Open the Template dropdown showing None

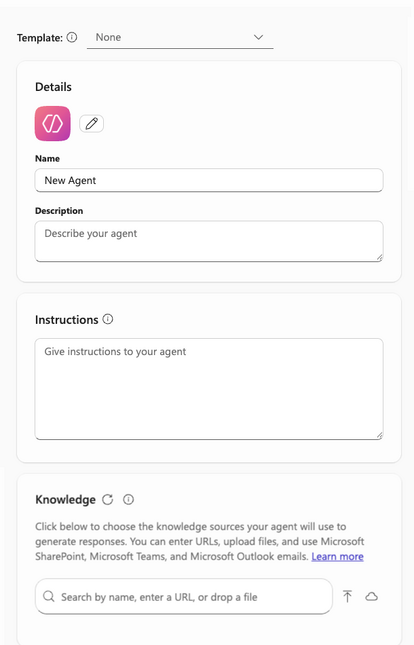[x=180, y=37]
